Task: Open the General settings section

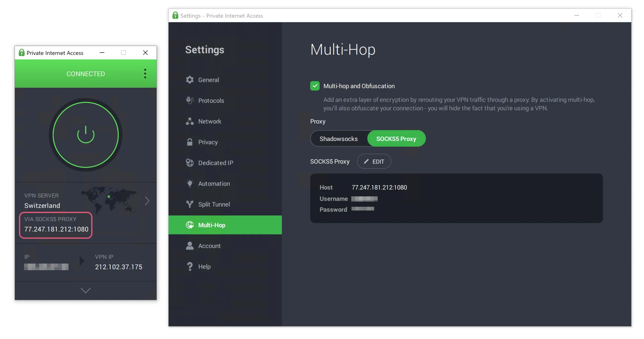Action: pyautogui.click(x=190, y=80)
